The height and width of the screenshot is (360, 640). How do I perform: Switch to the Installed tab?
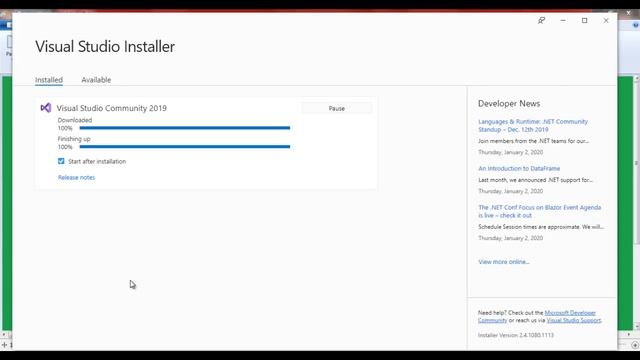tap(49, 80)
